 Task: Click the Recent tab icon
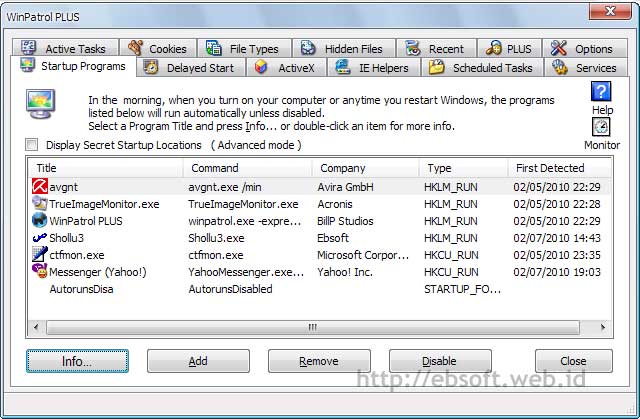413,48
